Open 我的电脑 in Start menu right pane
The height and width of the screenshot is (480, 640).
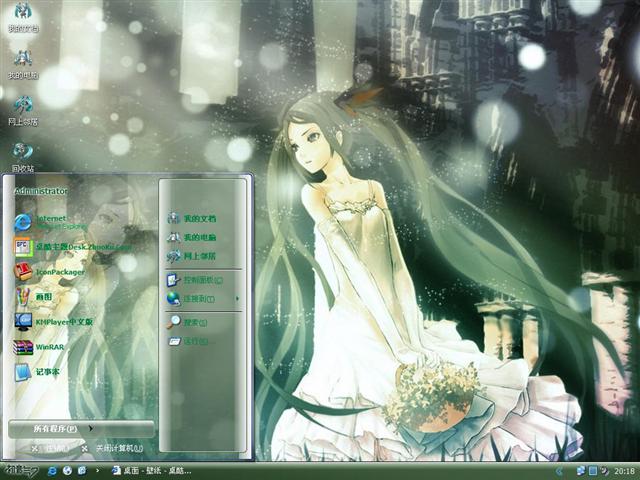click(x=192, y=237)
